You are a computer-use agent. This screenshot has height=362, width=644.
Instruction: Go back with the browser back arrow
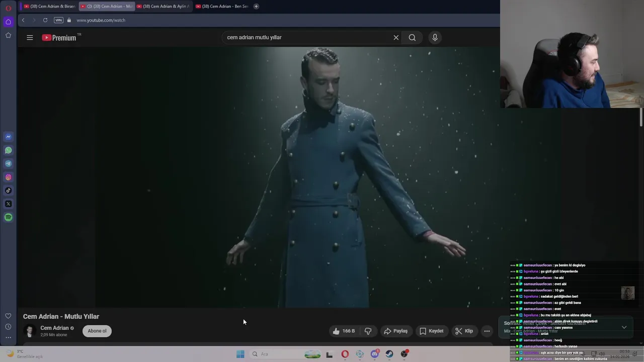[x=23, y=20]
